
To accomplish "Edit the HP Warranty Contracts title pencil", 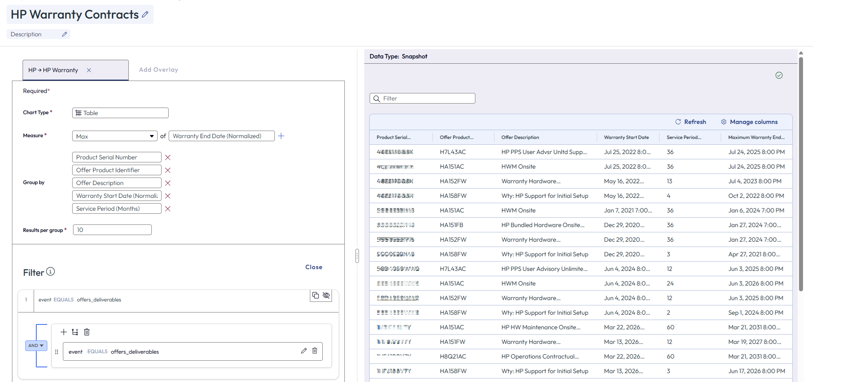I will pyautogui.click(x=145, y=15).
